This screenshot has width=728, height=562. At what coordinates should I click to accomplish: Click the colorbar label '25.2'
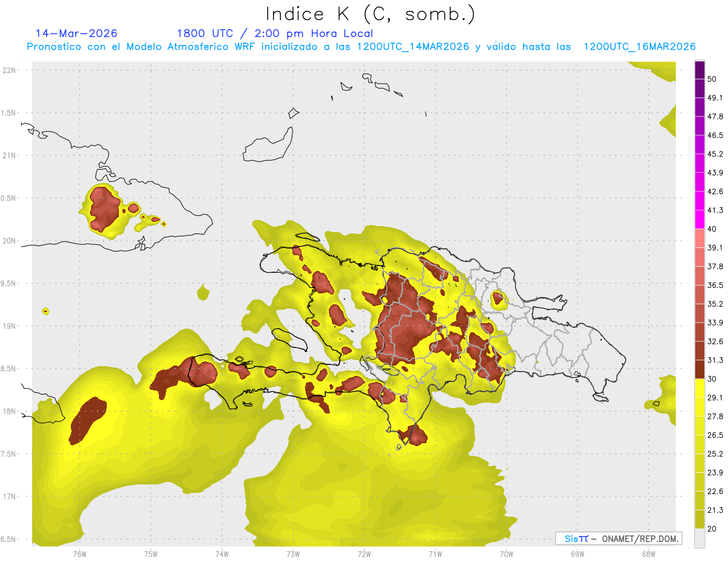[715, 454]
